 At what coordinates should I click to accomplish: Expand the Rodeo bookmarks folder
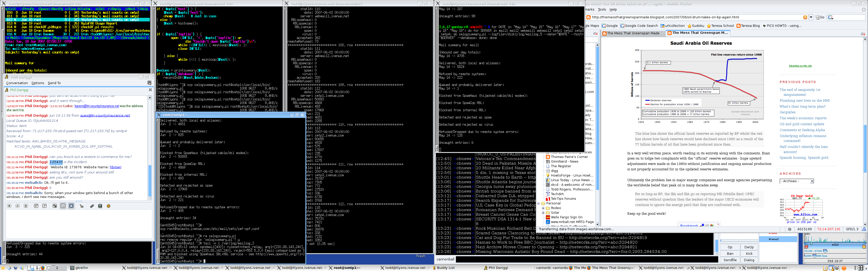[x=543, y=208]
